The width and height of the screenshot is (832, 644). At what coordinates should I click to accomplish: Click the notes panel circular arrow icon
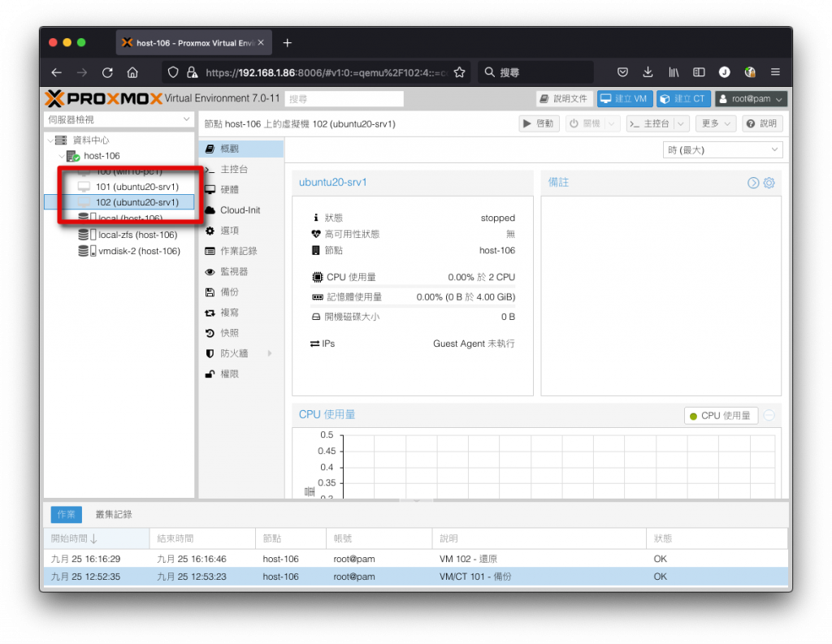click(753, 183)
